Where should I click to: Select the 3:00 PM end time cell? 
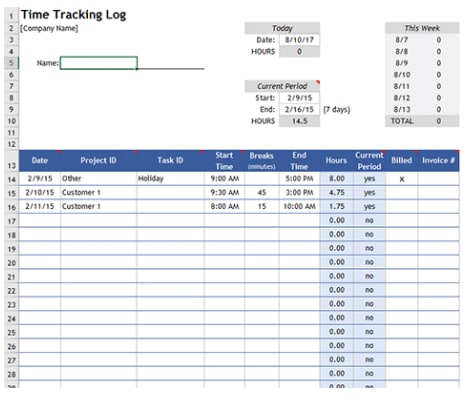[299, 193]
